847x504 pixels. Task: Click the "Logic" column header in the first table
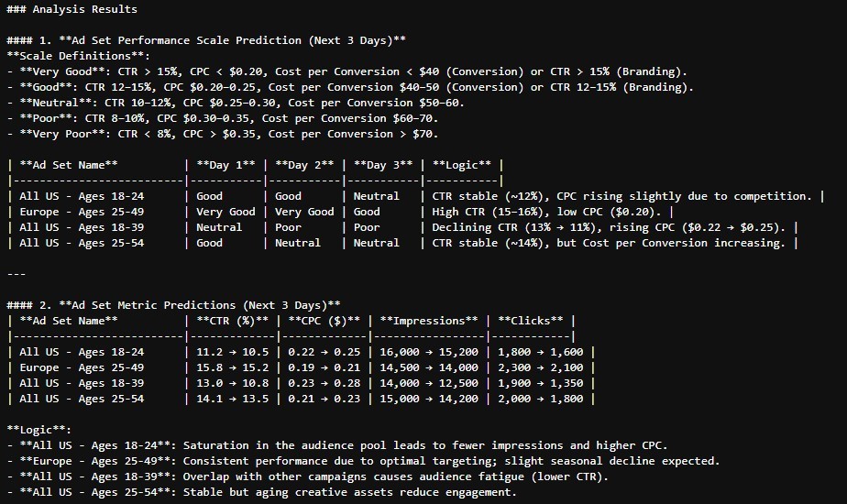coord(461,165)
